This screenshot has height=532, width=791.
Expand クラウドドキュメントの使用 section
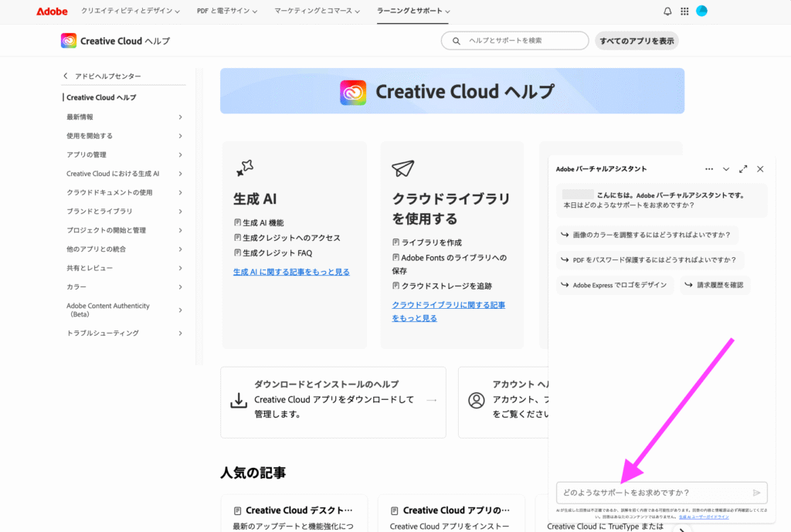pyautogui.click(x=180, y=192)
